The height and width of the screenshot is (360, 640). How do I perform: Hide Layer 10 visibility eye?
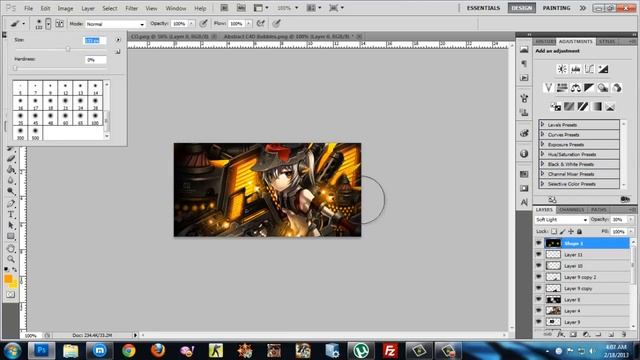(x=538, y=265)
